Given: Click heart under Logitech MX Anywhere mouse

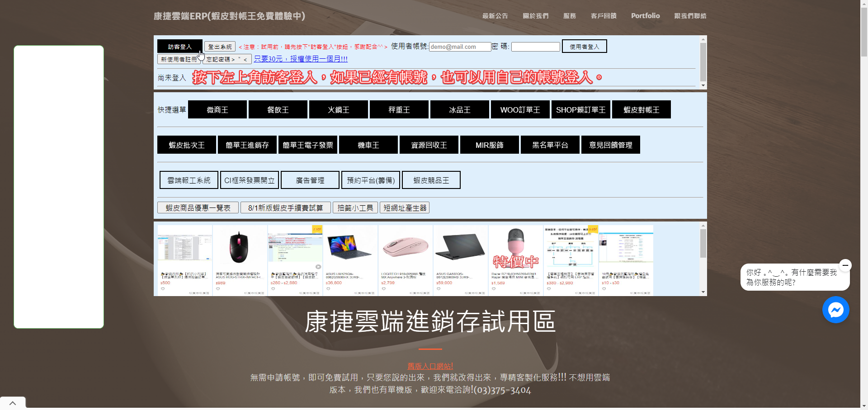Looking at the screenshot, I should click(383, 289).
